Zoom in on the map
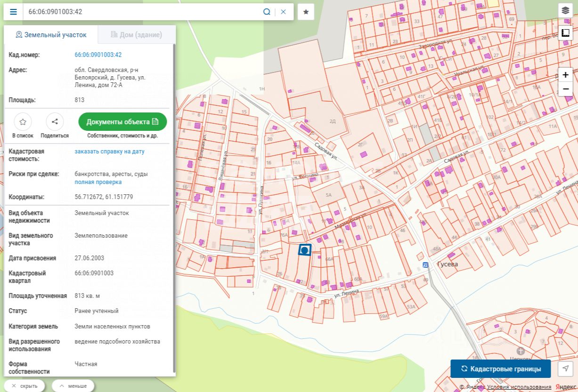The width and height of the screenshot is (578, 392). [565, 74]
